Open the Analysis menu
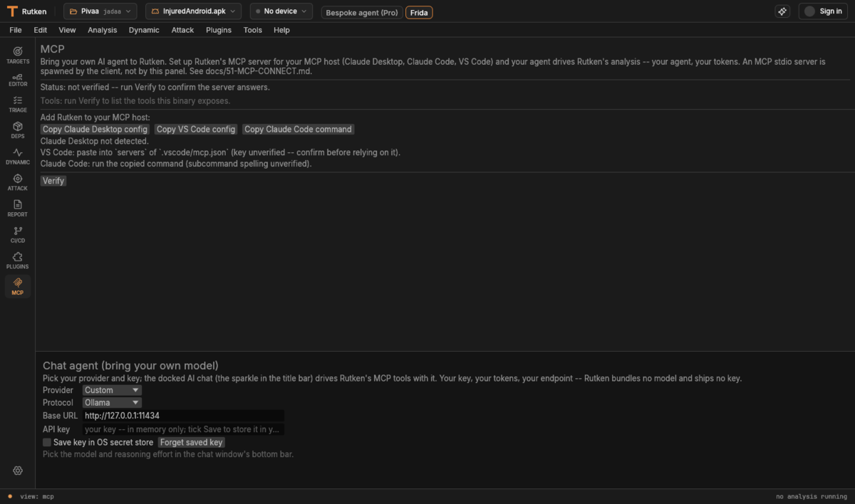 click(102, 30)
